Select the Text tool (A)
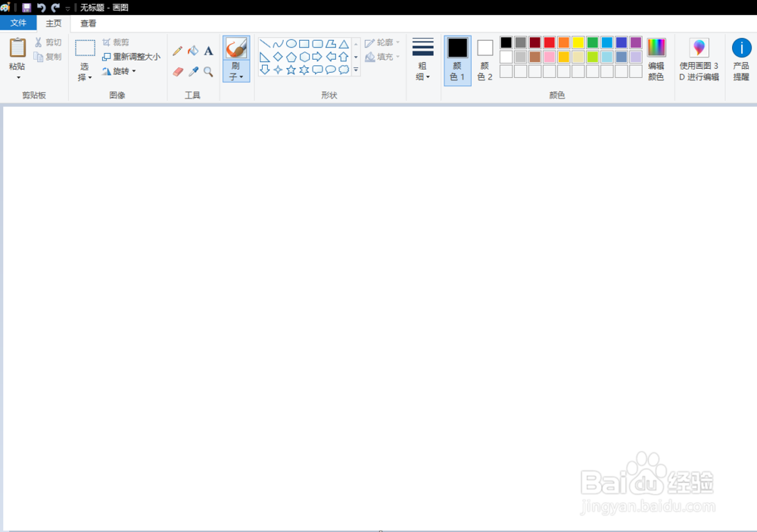The width and height of the screenshot is (757, 532). pos(209,51)
